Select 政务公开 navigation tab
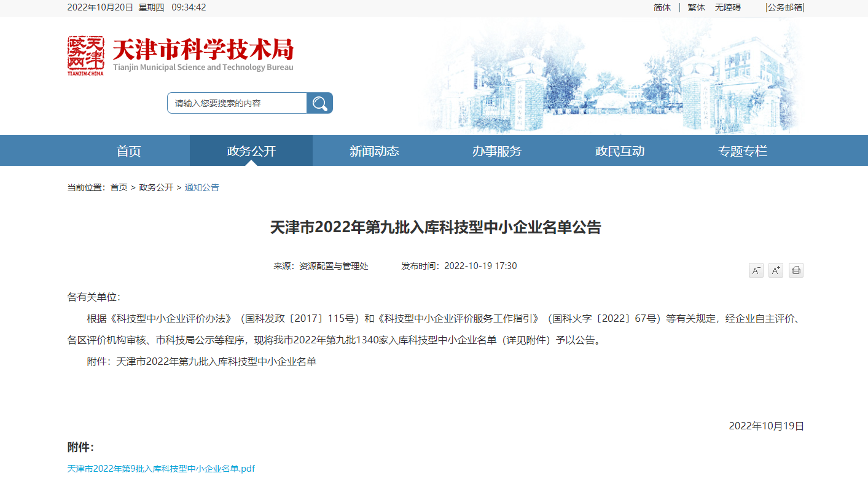 coord(251,151)
